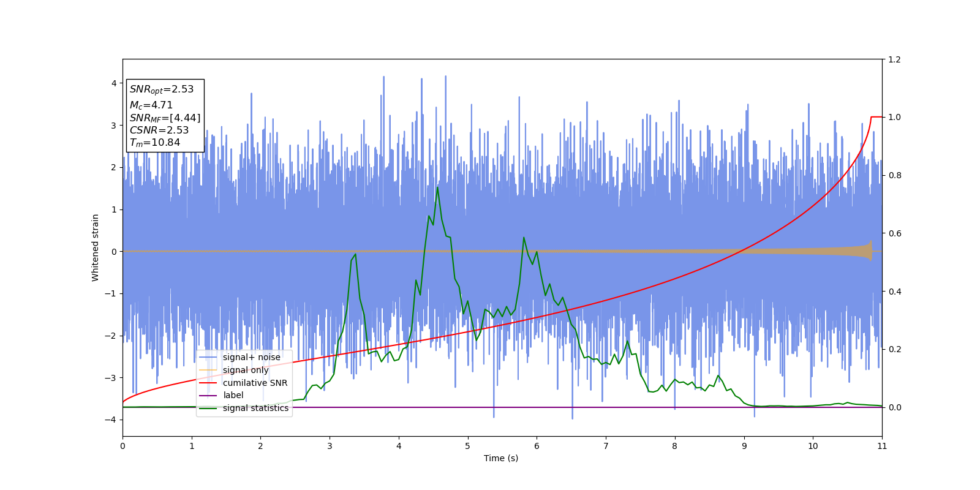The width and height of the screenshot is (980, 490).
Task: Click the SNRopt=2.53 annotation text
Action: click(162, 89)
